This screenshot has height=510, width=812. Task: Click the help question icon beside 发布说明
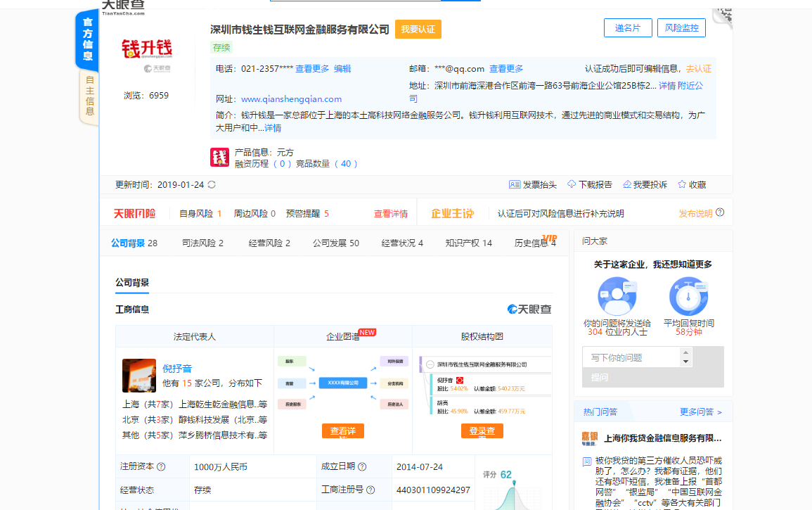pos(720,212)
